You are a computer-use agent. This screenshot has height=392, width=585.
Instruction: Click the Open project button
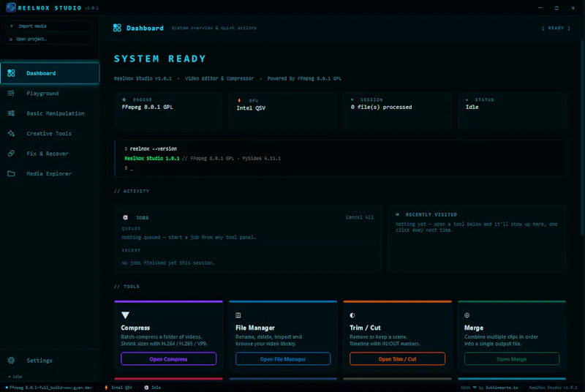[49, 39]
